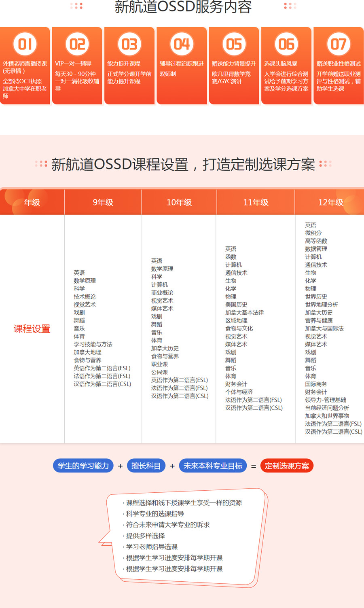
Task: Click the red 定制选课方案 button
Action: 287,466
